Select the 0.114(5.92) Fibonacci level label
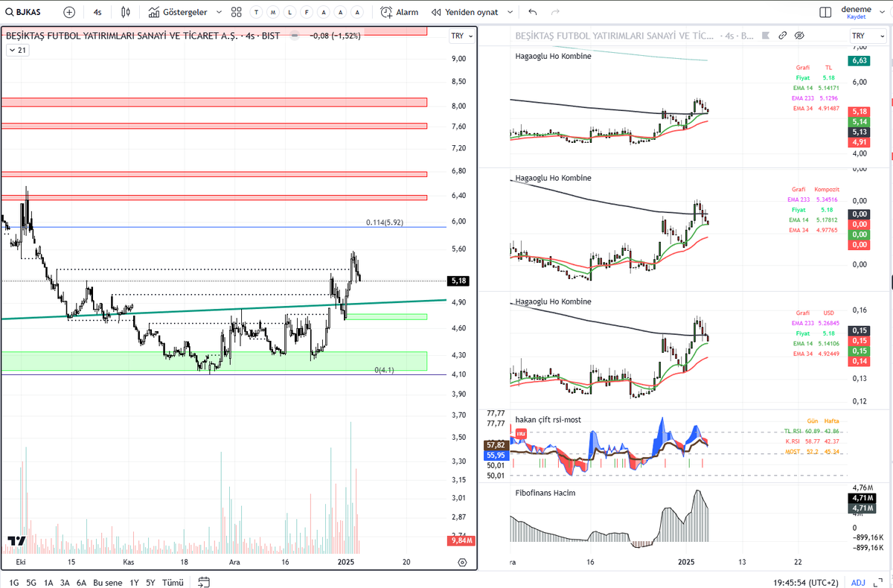Viewport: 893px width, 588px height. point(384,223)
